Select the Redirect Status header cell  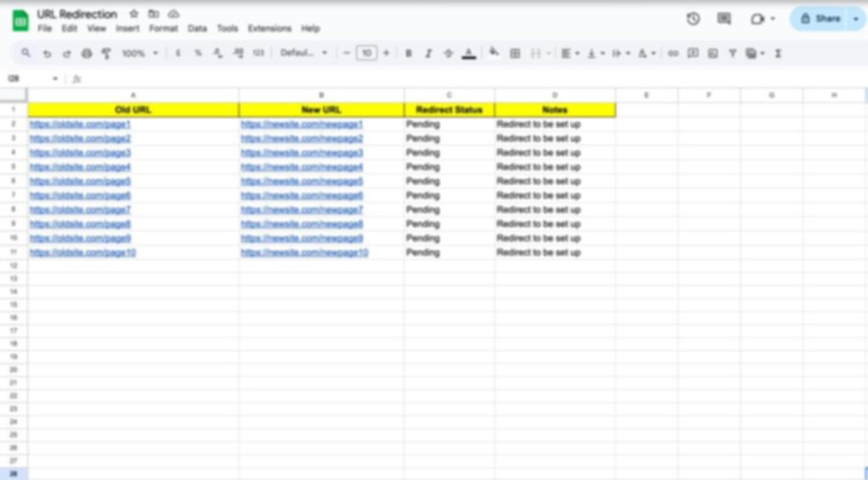pyautogui.click(x=449, y=109)
